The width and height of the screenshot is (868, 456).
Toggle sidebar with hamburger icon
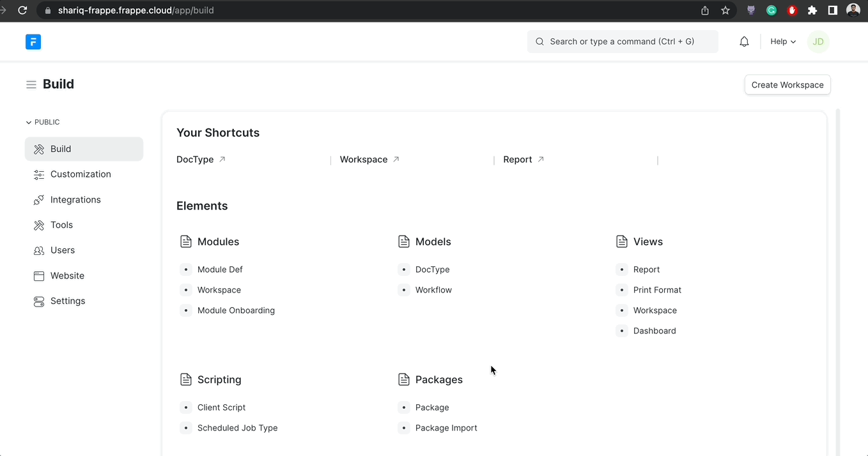point(31,84)
